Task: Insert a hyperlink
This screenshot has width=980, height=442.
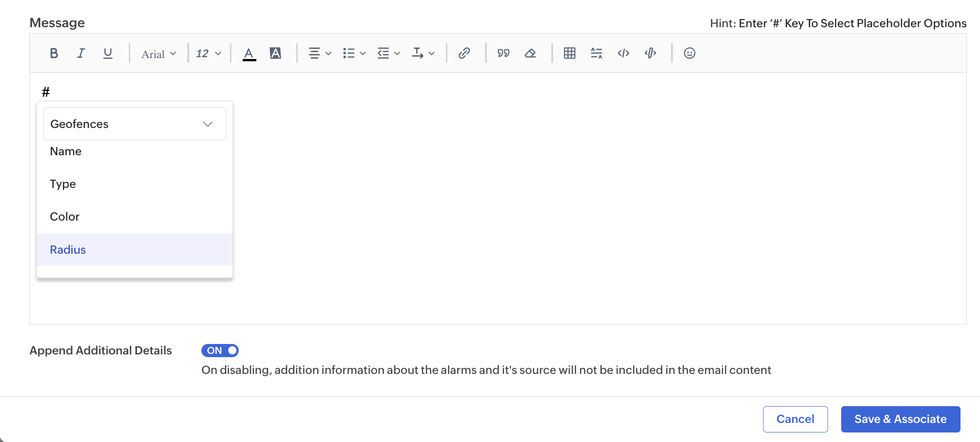Action: (464, 53)
